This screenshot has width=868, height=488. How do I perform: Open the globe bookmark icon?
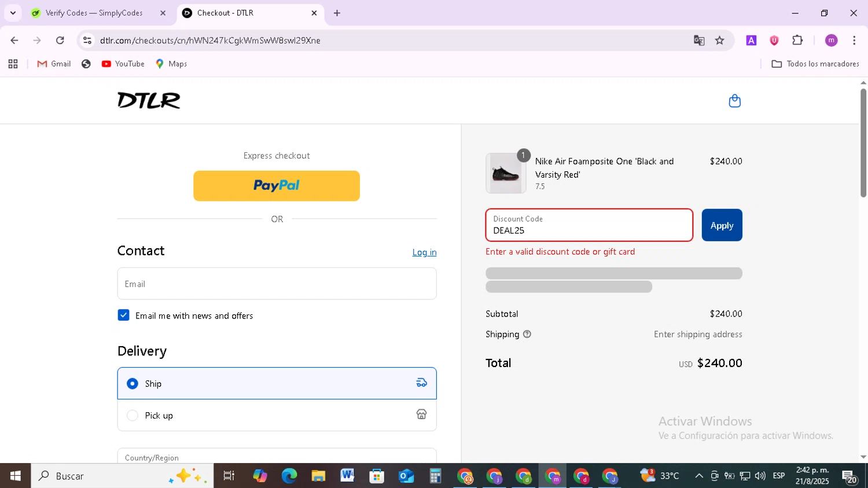(86, 64)
